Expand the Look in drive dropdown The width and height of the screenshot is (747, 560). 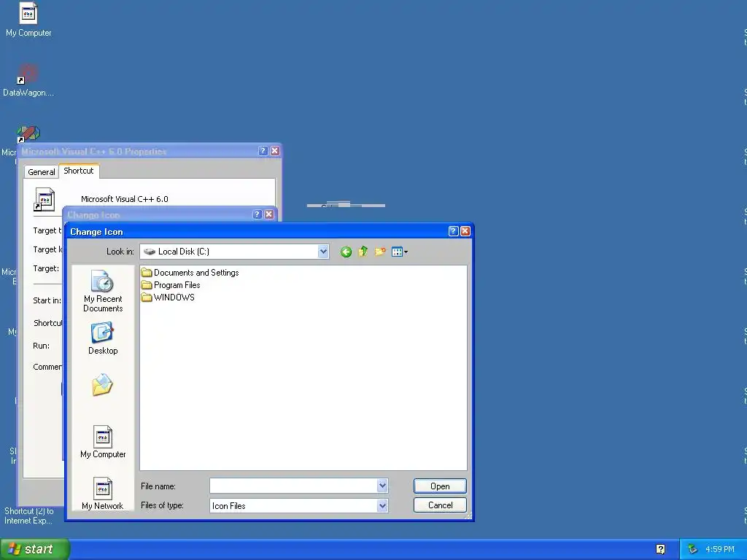[323, 252]
